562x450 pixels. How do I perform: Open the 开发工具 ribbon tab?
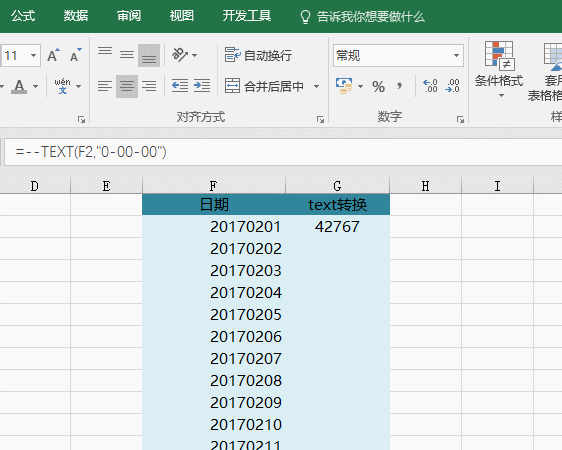coord(247,16)
